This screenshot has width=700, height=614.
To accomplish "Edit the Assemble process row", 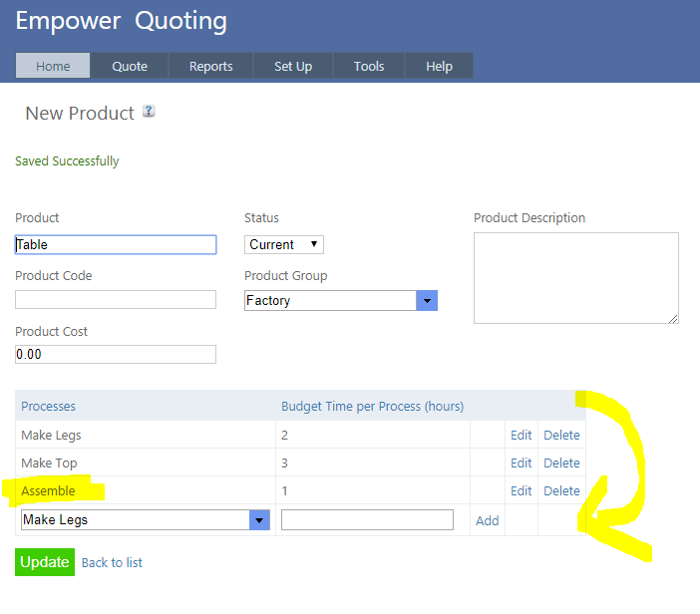I will (x=522, y=490).
